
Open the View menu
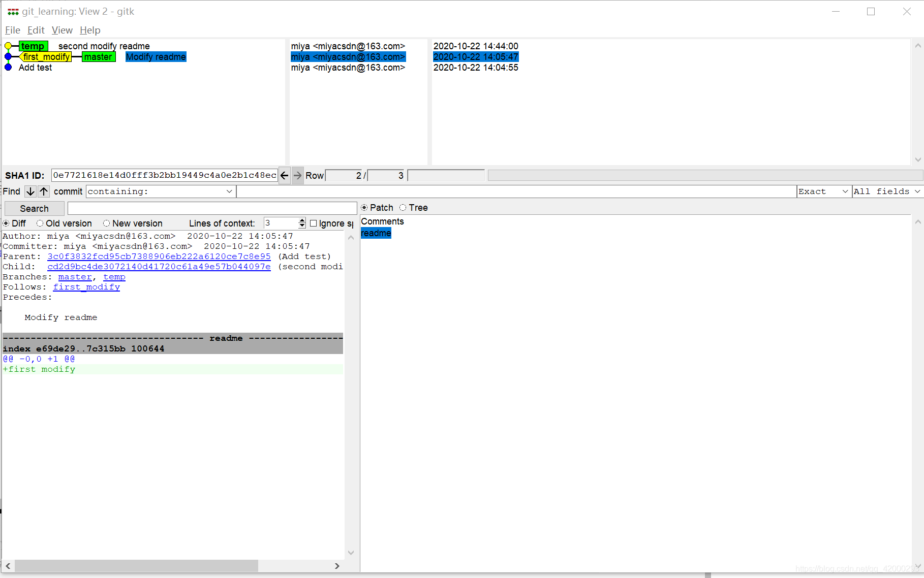coord(62,30)
